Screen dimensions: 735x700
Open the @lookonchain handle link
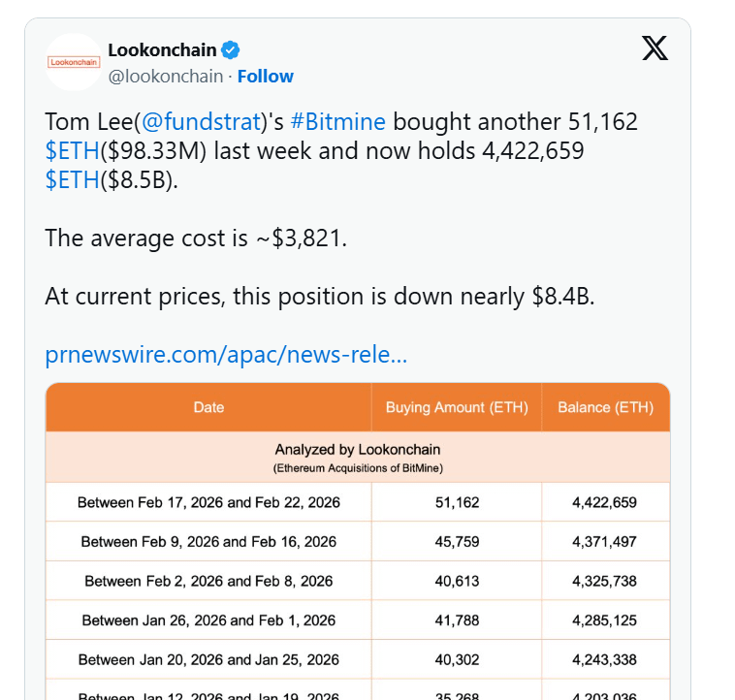pyautogui.click(x=165, y=77)
